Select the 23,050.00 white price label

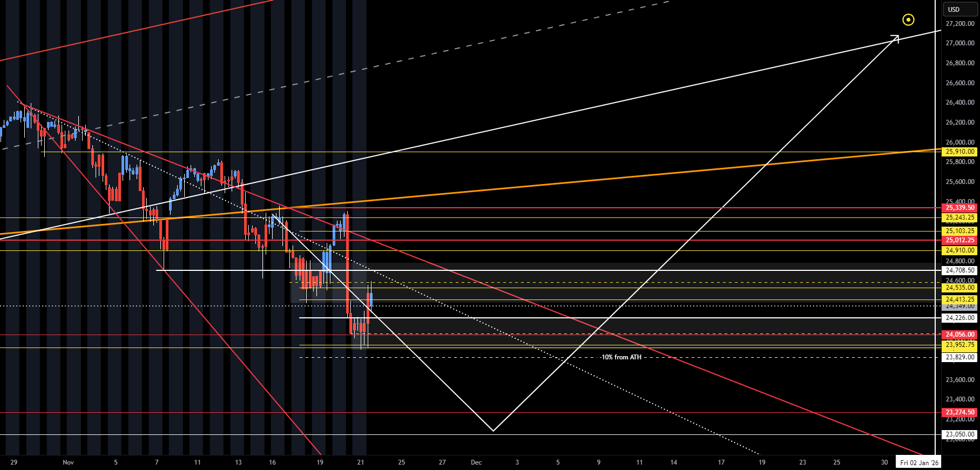point(960,434)
